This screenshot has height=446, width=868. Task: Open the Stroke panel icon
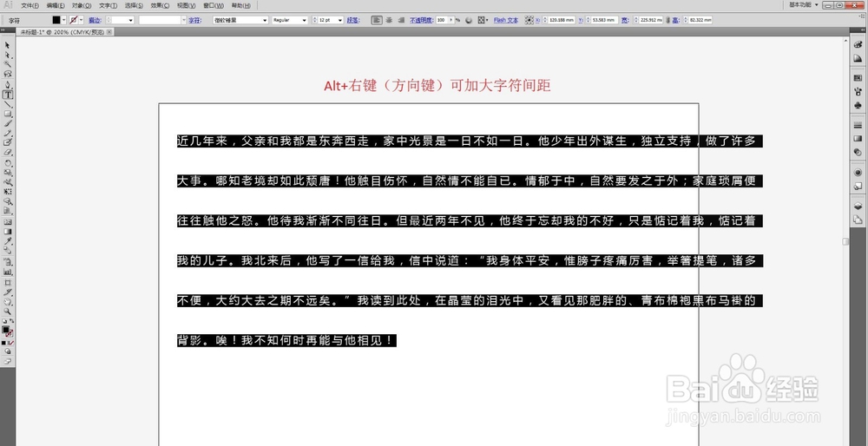click(x=858, y=125)
